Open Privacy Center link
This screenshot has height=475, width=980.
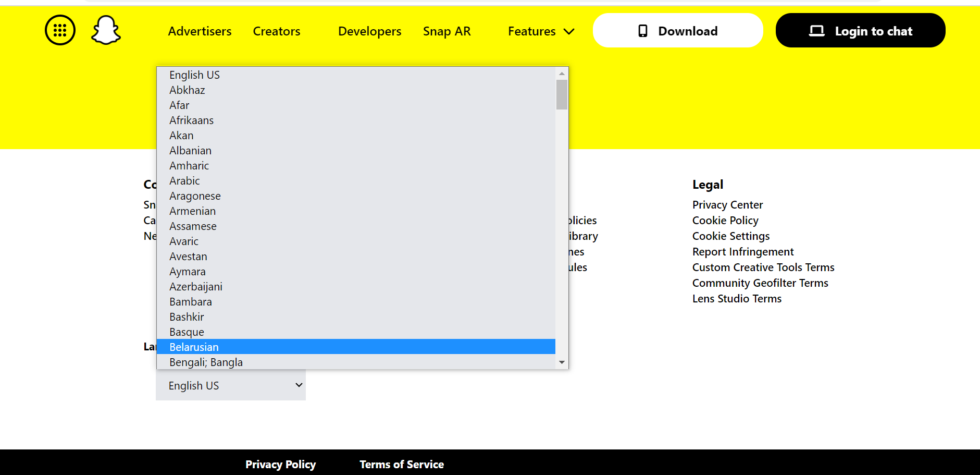[x=727, y=204]
